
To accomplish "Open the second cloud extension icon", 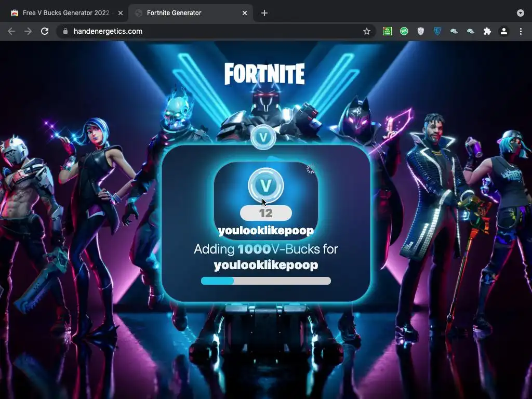I will click(x=471, y=31).
